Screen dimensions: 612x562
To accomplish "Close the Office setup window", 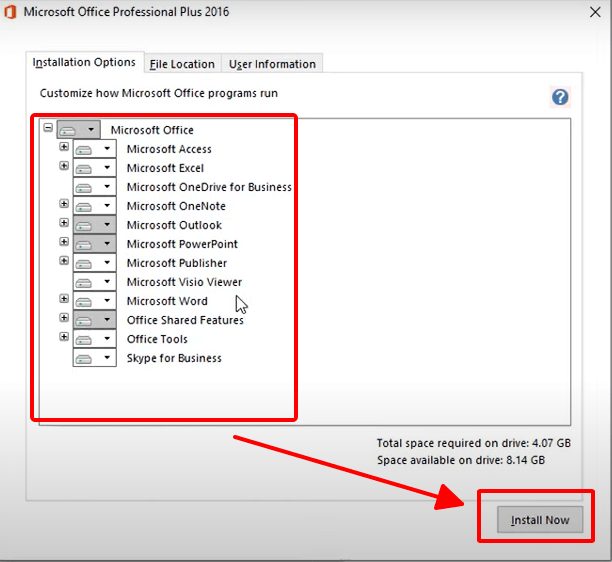I will point(595,12).
